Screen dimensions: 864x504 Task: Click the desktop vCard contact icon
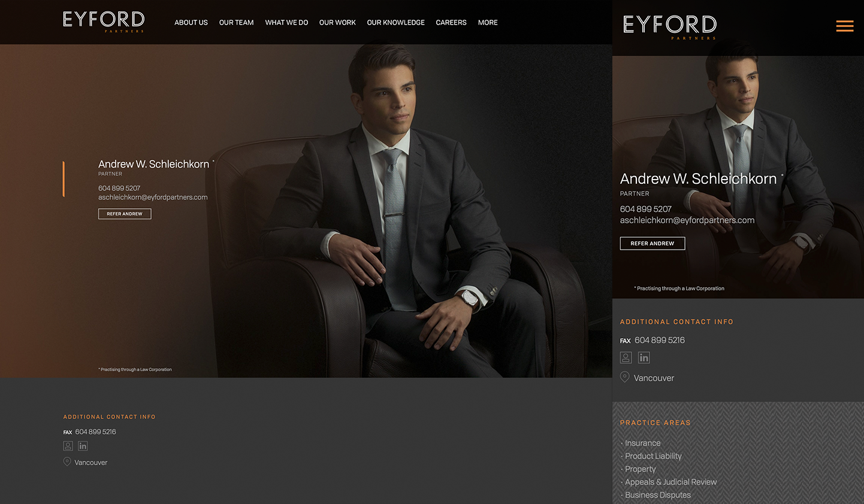point(68,446)
